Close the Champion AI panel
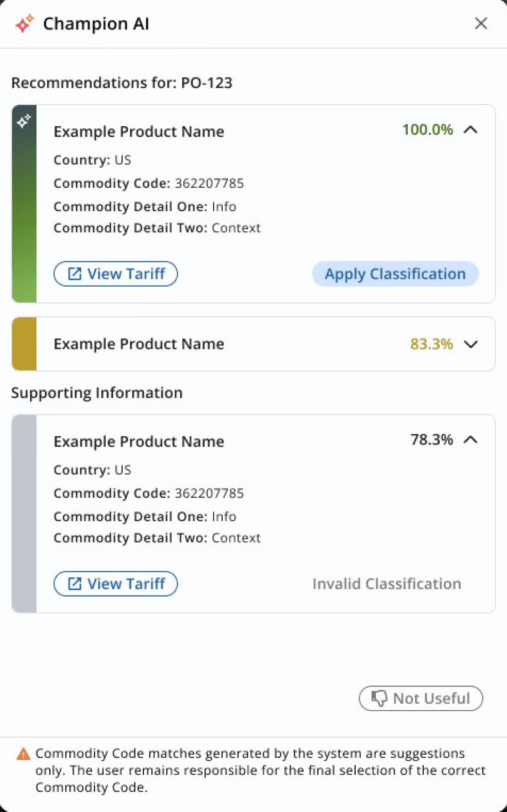This screenshot has height=812, width=507. tap(481, 23)
